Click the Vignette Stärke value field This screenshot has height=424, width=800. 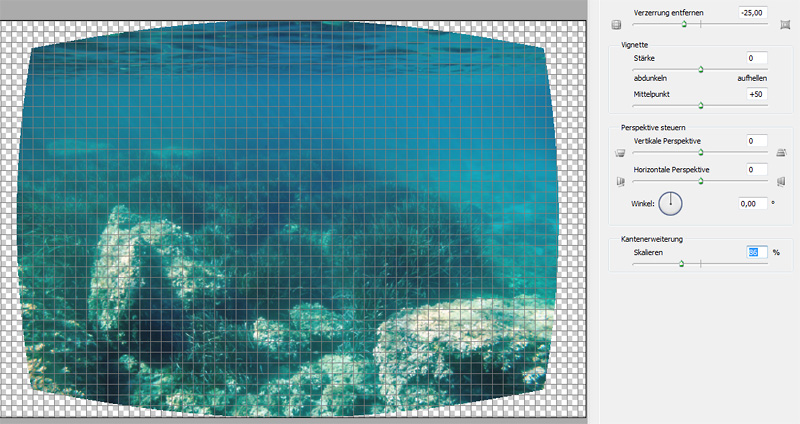(x=751, y=59)
